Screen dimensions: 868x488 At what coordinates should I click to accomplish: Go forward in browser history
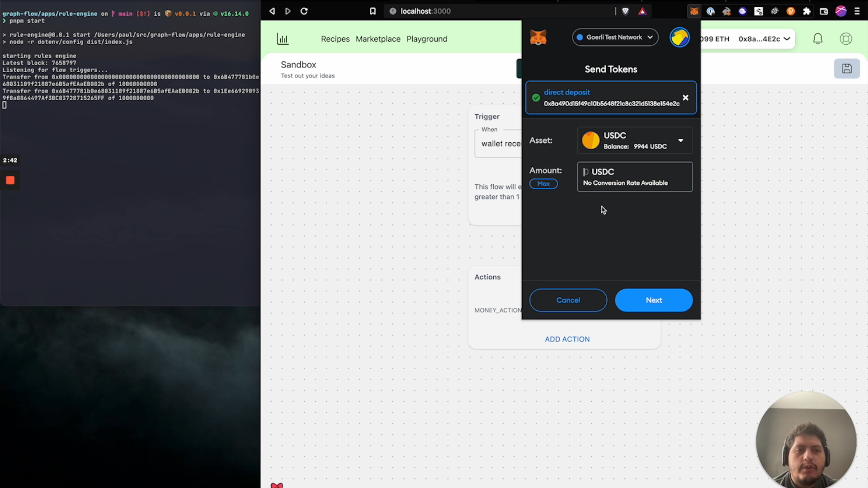tap(288, 11)
